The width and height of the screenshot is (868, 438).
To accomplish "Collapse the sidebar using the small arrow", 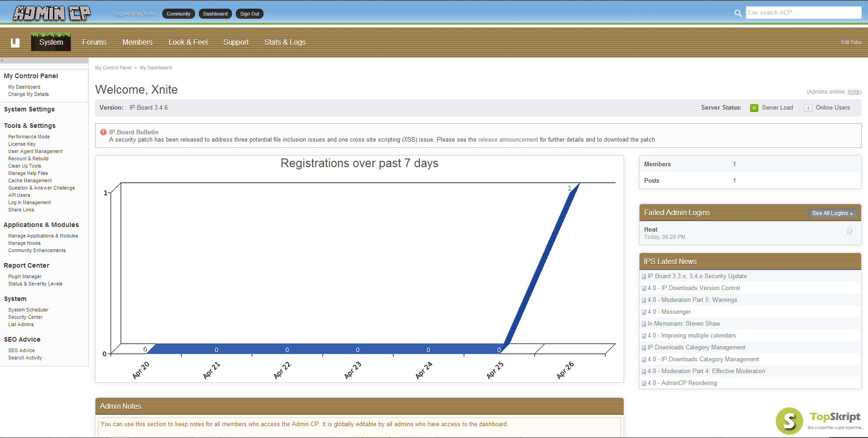I will pyautogui.click(x=2, y=60).
